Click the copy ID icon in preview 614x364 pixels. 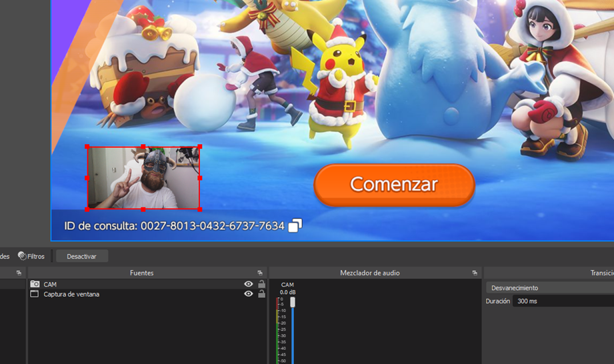pos(295,225)
